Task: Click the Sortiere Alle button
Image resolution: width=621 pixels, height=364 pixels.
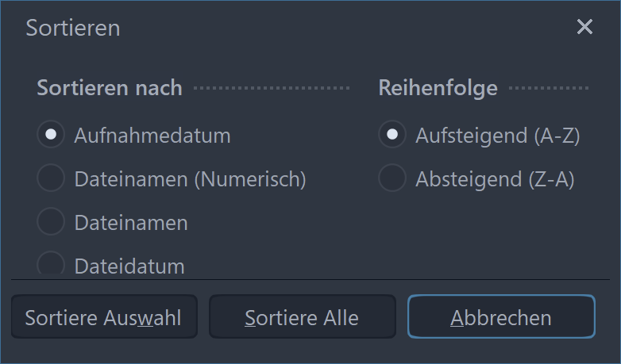Action: click(x=302, y=317)
